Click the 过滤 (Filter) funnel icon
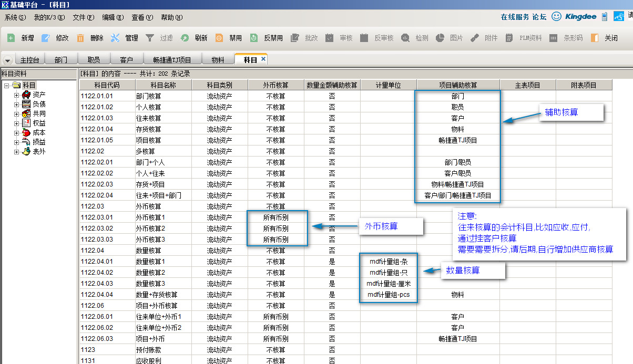 click(150, 38)
